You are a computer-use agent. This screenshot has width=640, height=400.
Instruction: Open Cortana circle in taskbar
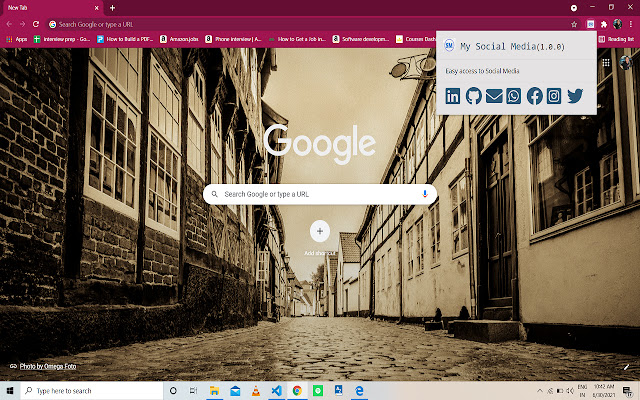pos(173,391)
